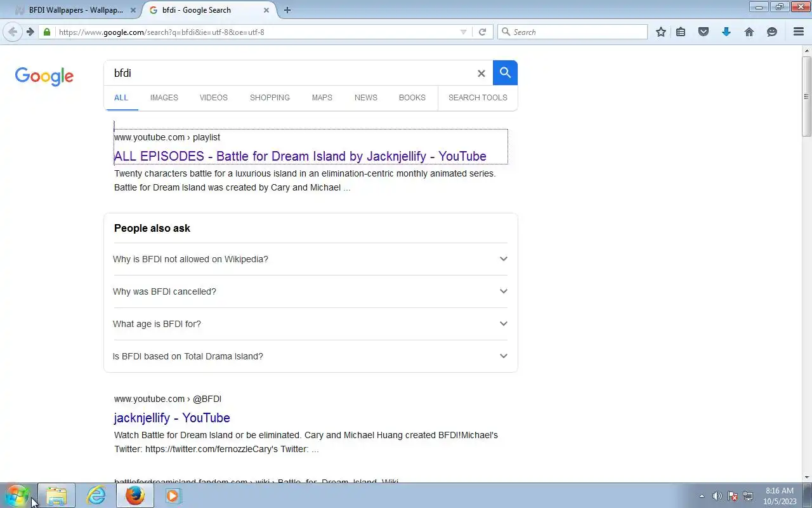Launch Internet Explorer from the taskbar
Screen dimensions: 812x508
[96, 495]
